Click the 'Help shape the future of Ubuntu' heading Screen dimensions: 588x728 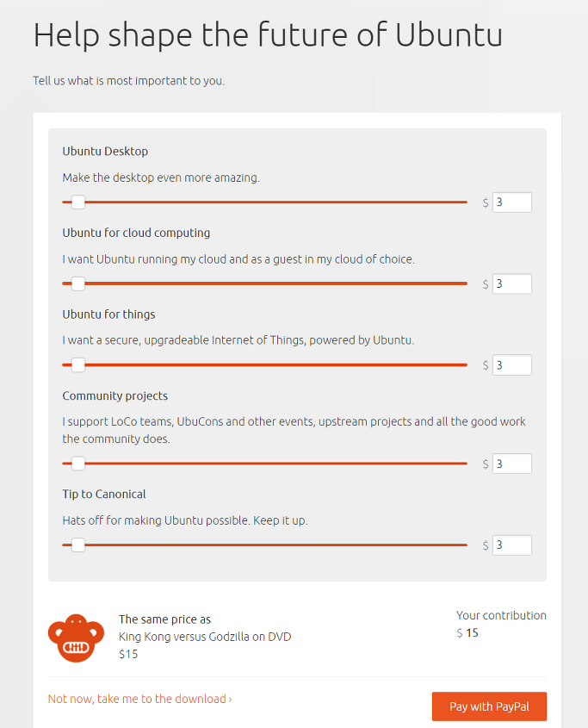pos(268,35)
